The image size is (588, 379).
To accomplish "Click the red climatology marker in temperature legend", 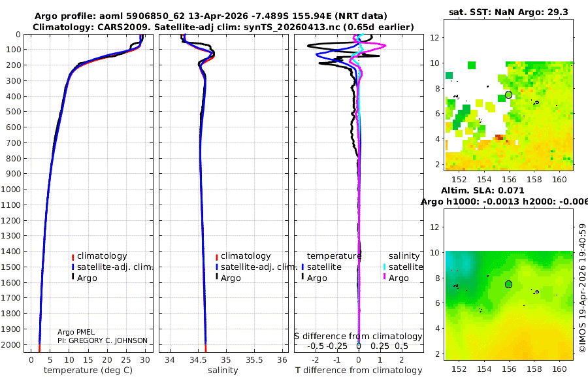I will (73, 257).
